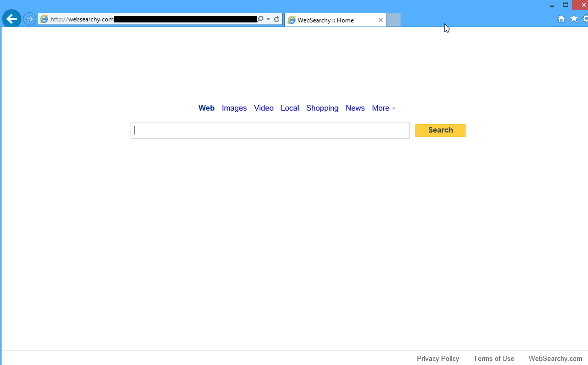Switch to News search
The height and width of the screenshot is (365, 588).
pos(355,108)
